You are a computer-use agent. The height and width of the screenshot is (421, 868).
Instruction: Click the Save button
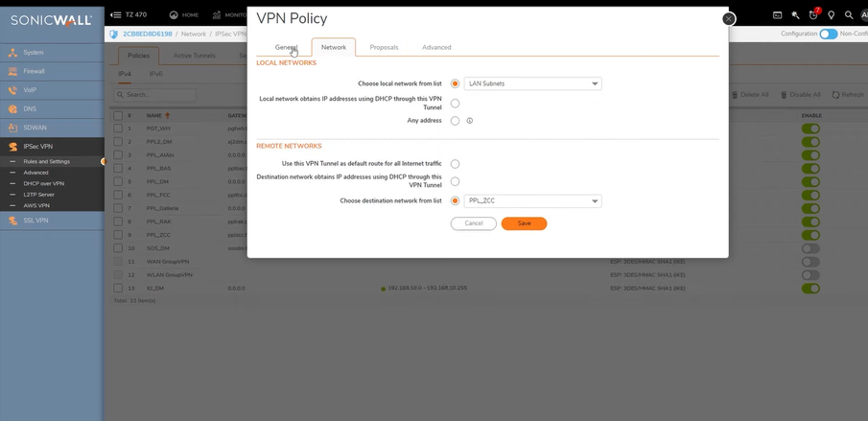pyautogui.click(x=524, y=223)
